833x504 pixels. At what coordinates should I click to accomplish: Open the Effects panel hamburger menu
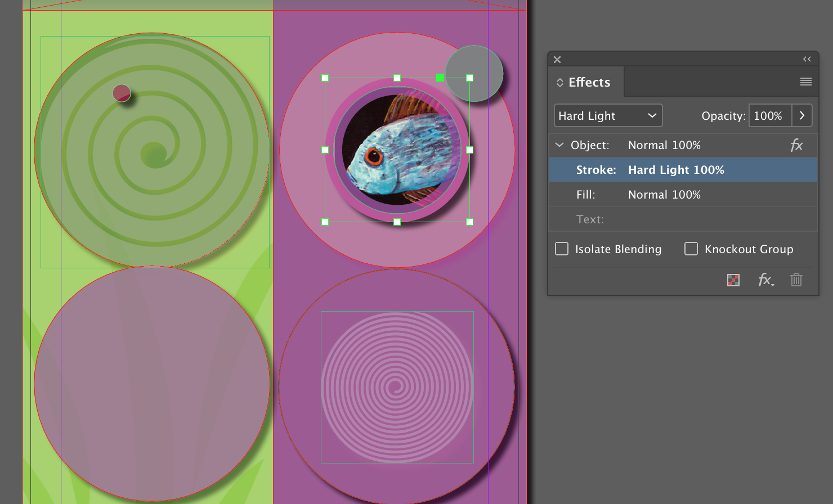[x=805, y=82]
